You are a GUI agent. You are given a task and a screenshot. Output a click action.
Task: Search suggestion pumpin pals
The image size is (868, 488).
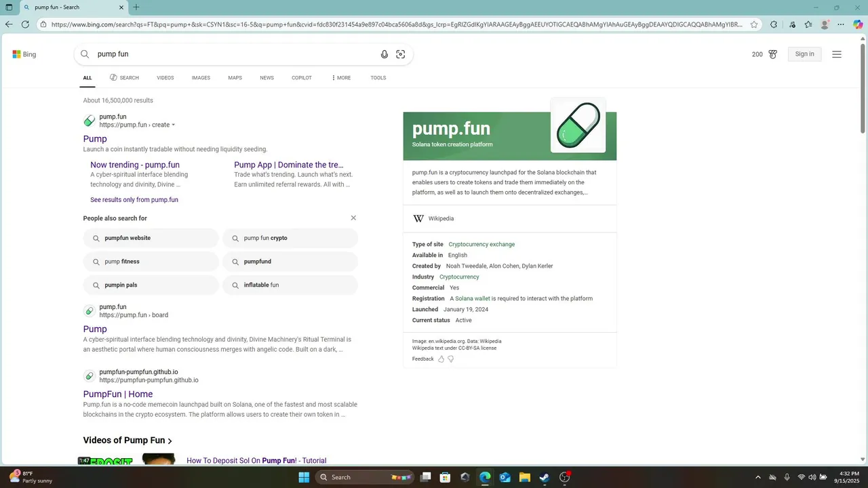point(151,285)
